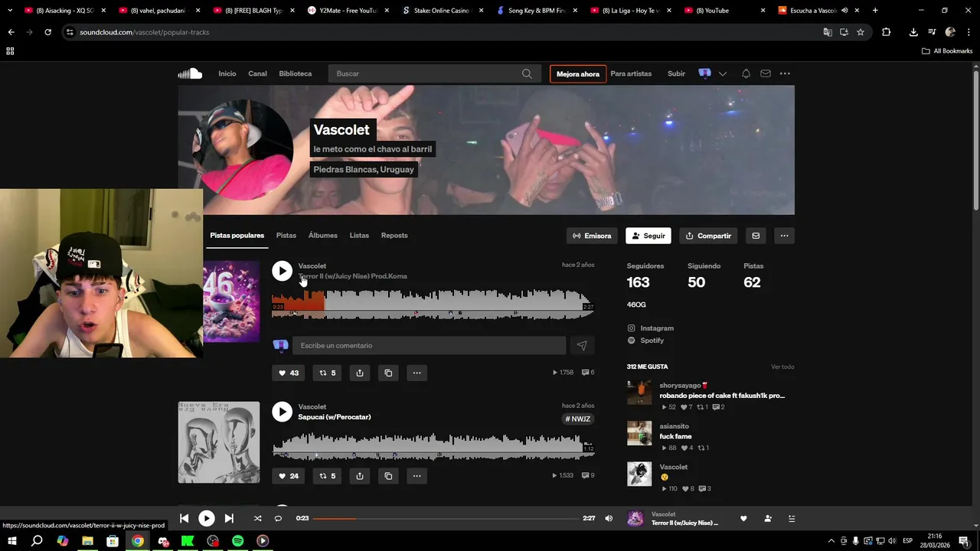Open the messages envelope in header
Image resolution: width=980 pixels, height=551 pixels.
tap(765, 73)
